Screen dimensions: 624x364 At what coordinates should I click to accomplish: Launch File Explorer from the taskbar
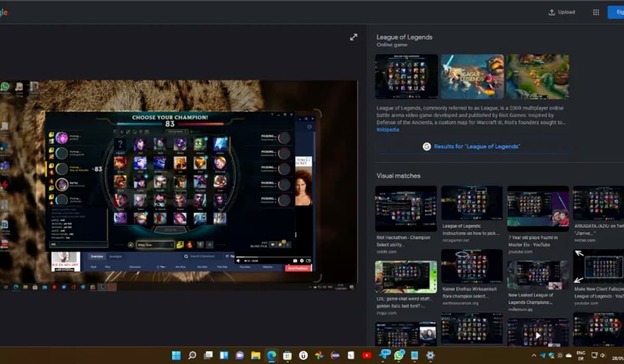point(255,355)
